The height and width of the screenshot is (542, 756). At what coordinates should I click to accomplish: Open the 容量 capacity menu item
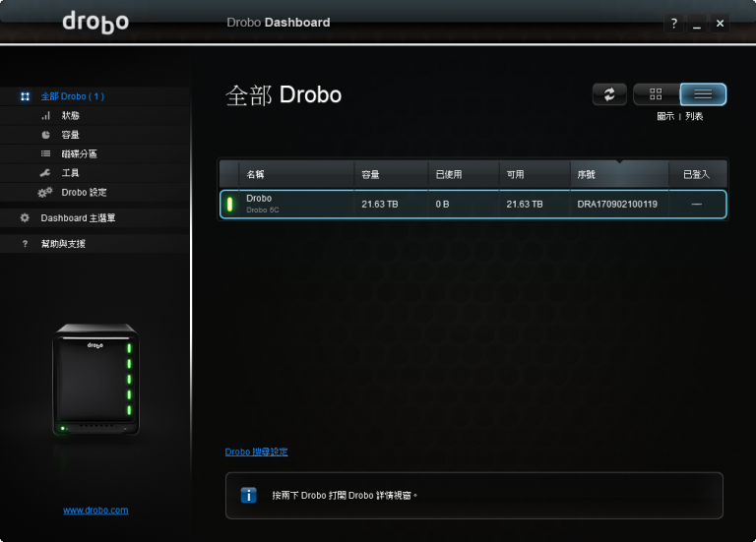[71, 135]
